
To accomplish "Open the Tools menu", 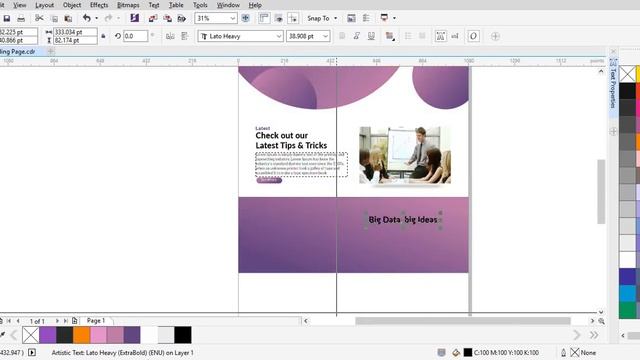I will click(200, 5).
